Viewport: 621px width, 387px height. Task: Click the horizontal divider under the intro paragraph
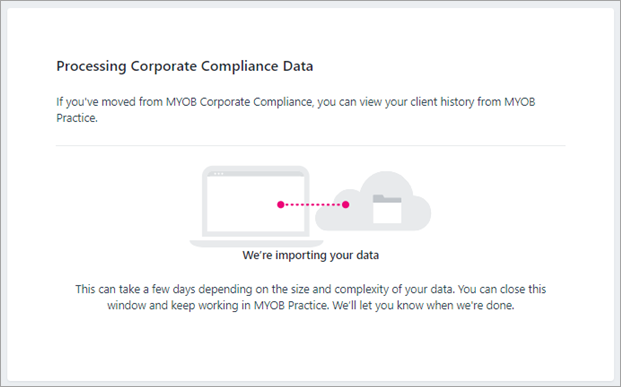[310, 145]
